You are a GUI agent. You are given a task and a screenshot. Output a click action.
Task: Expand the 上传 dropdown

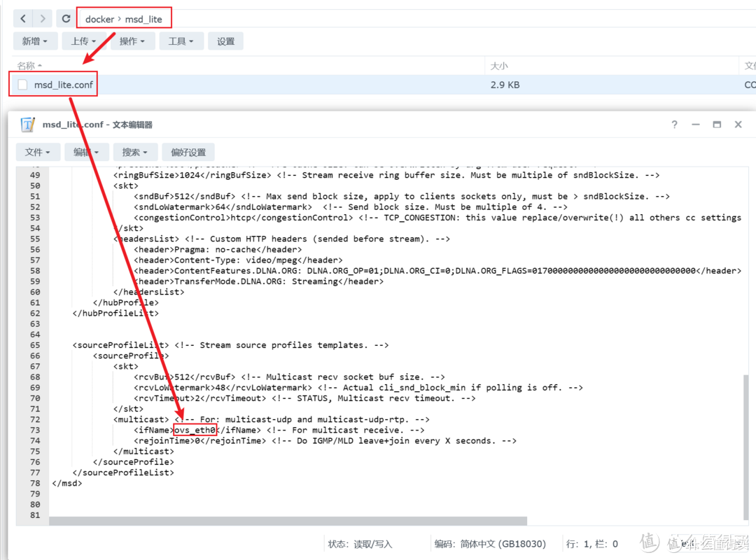coord(83,41)
